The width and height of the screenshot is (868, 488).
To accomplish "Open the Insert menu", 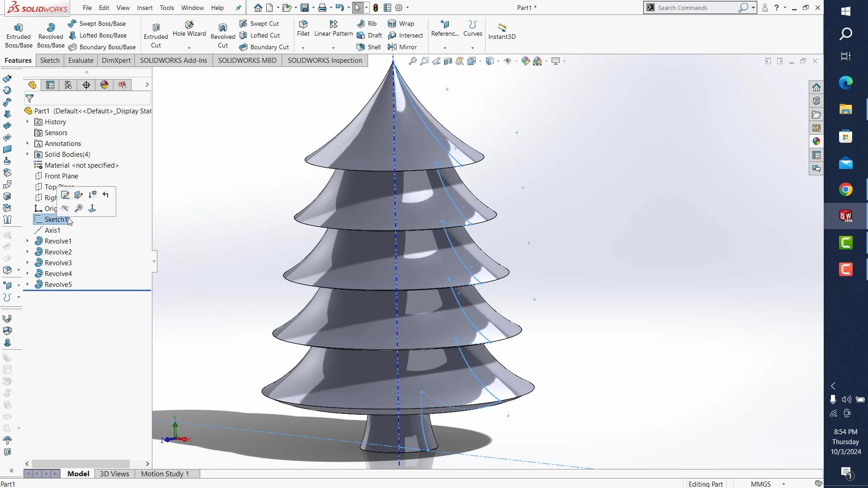I will 145,8.
